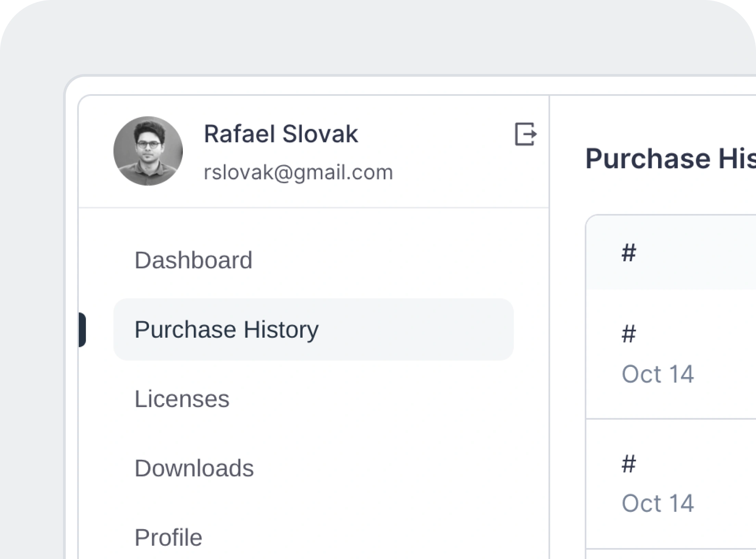Image resolution: width=756 pixels, height=559 pixels.
Task: Go to Dashboard in the sidebar
Action: tap(193, 260)
